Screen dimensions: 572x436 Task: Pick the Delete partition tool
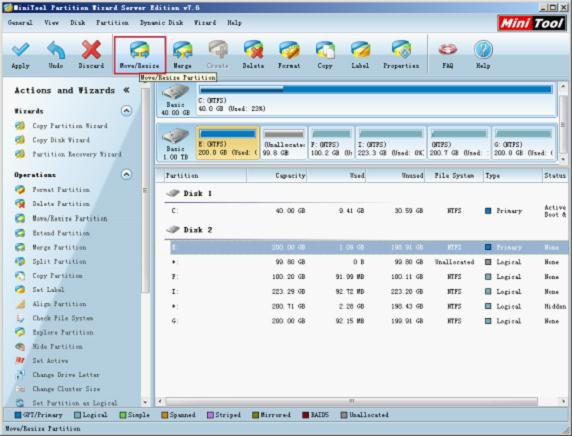[253, 55]
